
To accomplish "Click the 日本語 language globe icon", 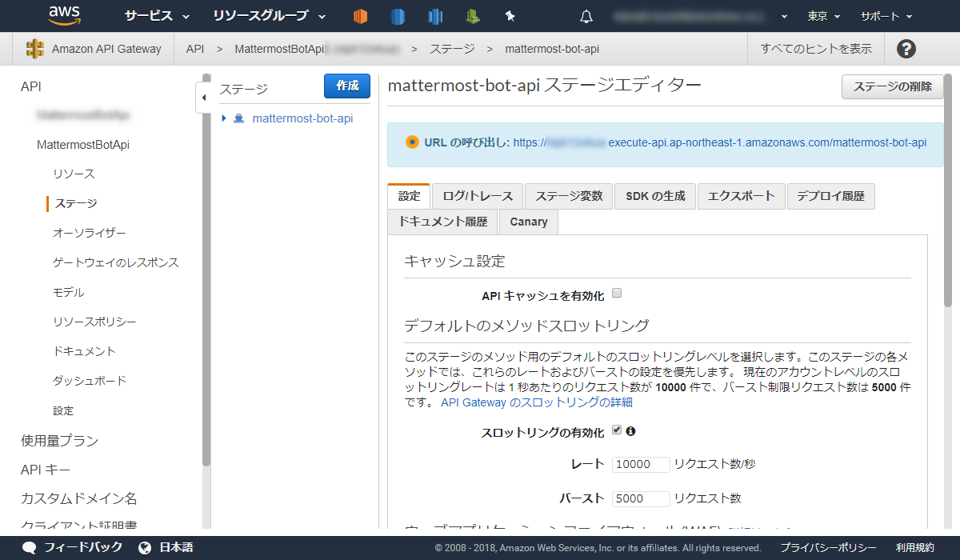I will pos(144,548).
